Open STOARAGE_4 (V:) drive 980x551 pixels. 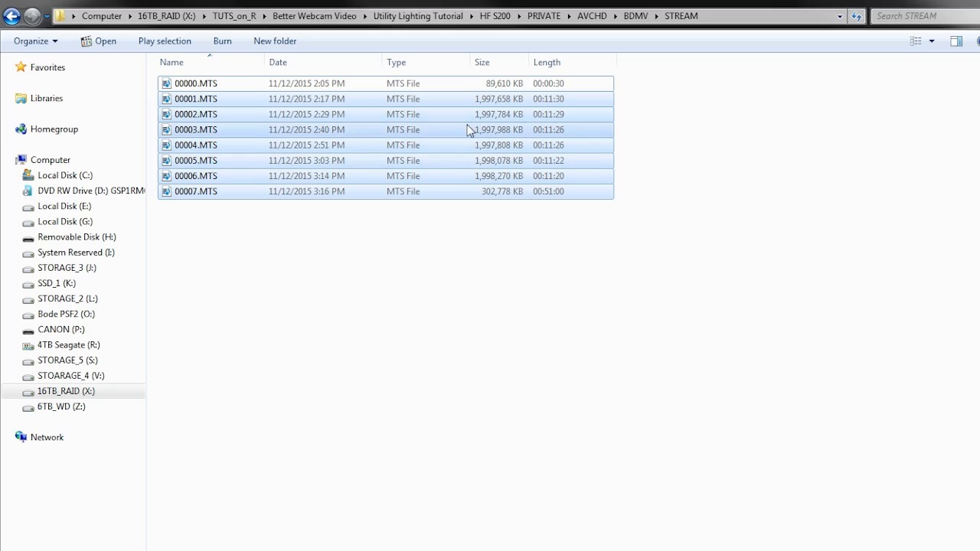click(70, 375)
